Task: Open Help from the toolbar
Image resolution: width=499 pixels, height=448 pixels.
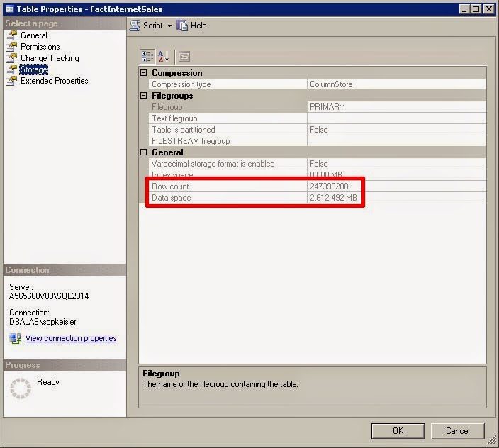Action: click(x=192, y=26)
